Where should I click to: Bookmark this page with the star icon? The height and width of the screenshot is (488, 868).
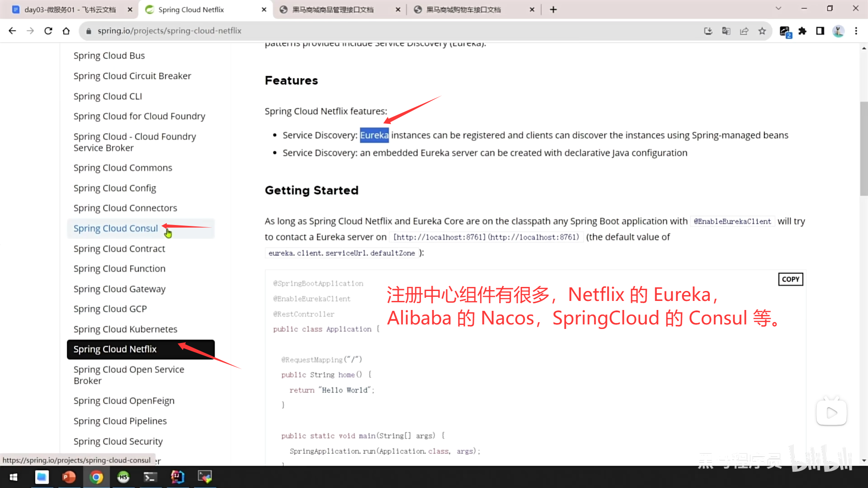tap(762, 31)
